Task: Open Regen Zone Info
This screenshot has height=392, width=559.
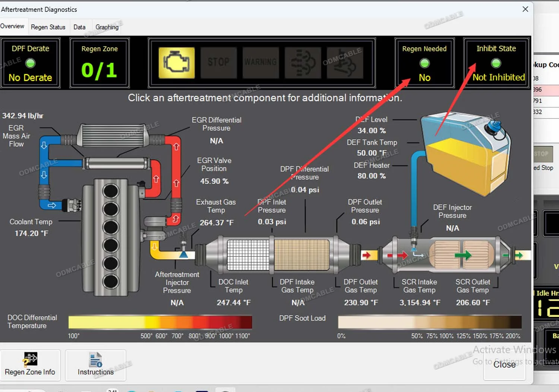Action: pos(30,365)
